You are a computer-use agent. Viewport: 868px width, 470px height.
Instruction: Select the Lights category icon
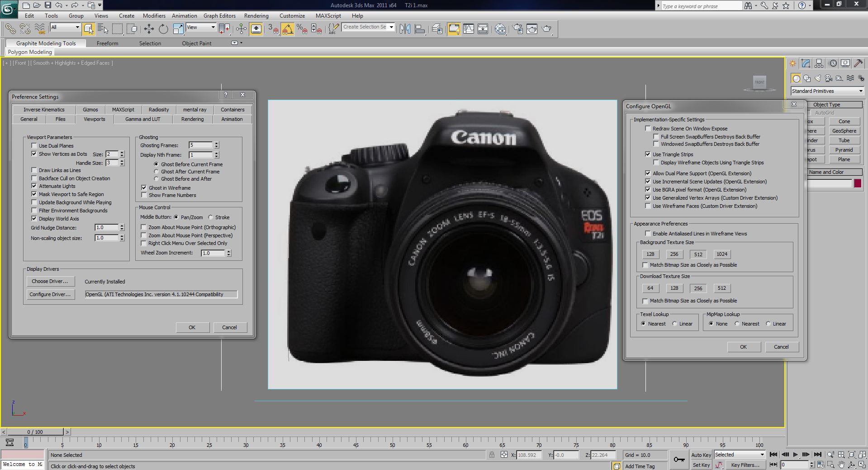[x=818, y=78]
